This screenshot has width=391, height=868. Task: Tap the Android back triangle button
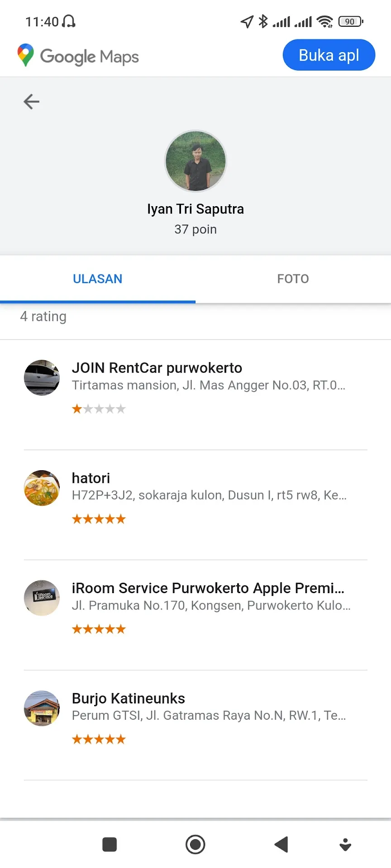pos(281,844)
